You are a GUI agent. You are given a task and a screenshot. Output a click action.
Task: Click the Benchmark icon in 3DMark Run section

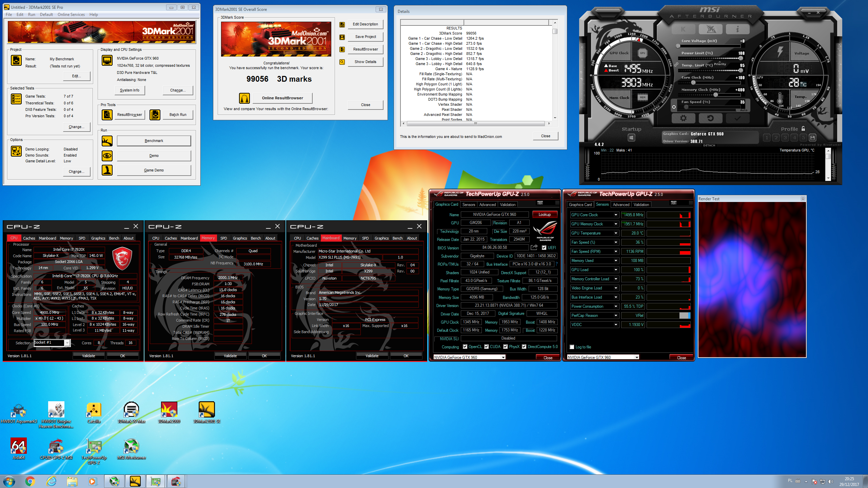coord(107,141)
